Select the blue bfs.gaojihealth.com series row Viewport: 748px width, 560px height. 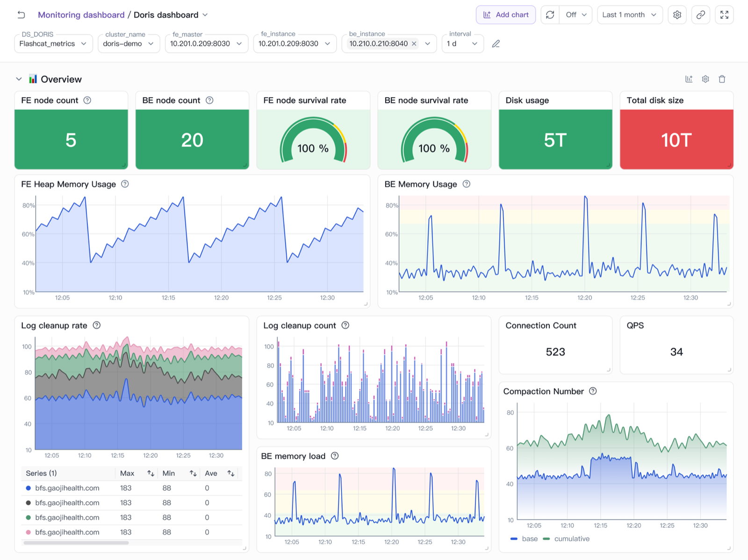tap(132, 488)
